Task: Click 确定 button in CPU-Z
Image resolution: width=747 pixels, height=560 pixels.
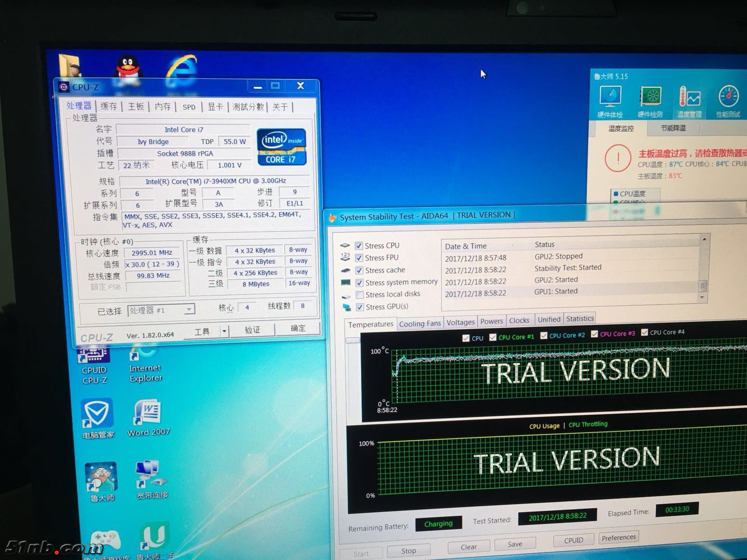Action: tap(298, 329)
